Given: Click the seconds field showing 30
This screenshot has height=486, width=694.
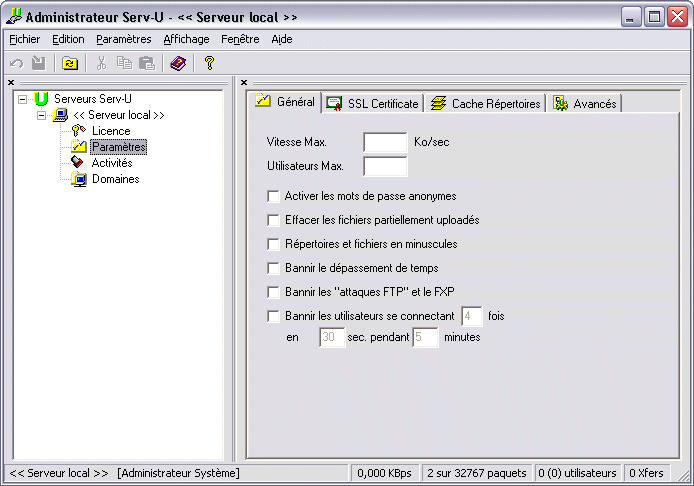Looking at the screenshot, I should click(x=332, y=337).
